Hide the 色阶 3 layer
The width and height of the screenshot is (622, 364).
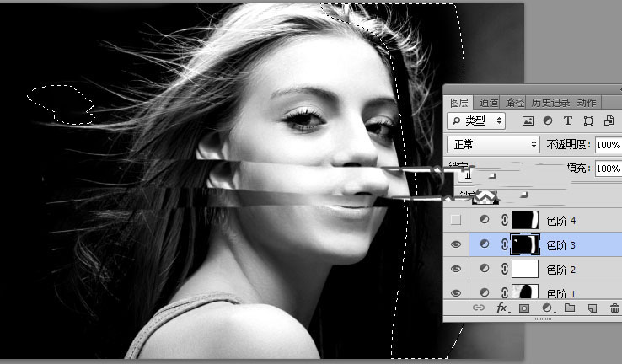tap(455, 245)
